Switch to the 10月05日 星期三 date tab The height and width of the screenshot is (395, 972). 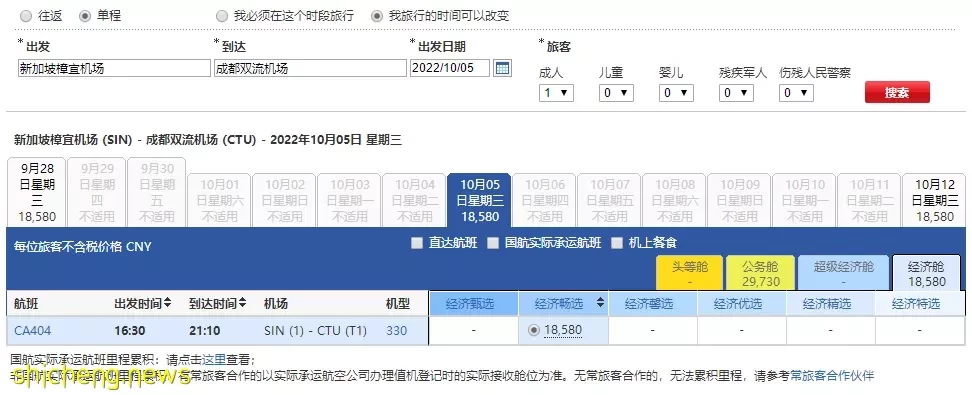(x=480, y=200)
